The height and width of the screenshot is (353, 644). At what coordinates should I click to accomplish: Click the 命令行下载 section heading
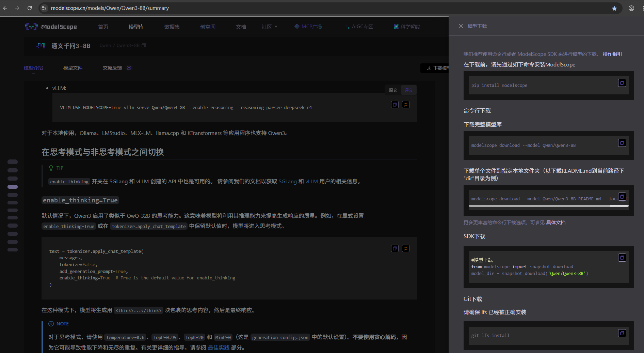click(x=477, y=111)
